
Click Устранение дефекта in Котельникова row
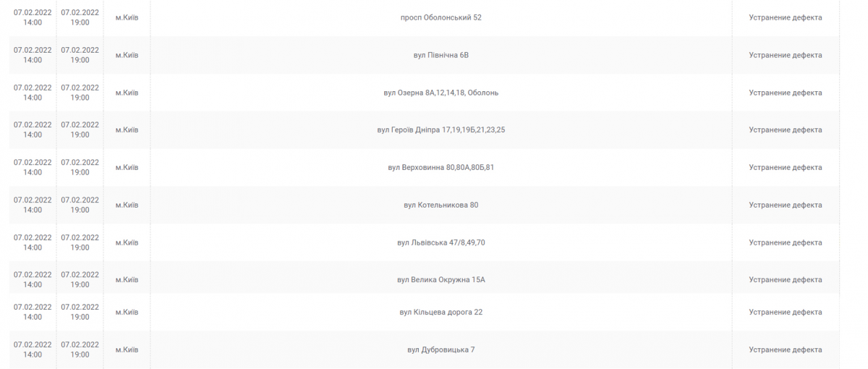coord(786,205)
